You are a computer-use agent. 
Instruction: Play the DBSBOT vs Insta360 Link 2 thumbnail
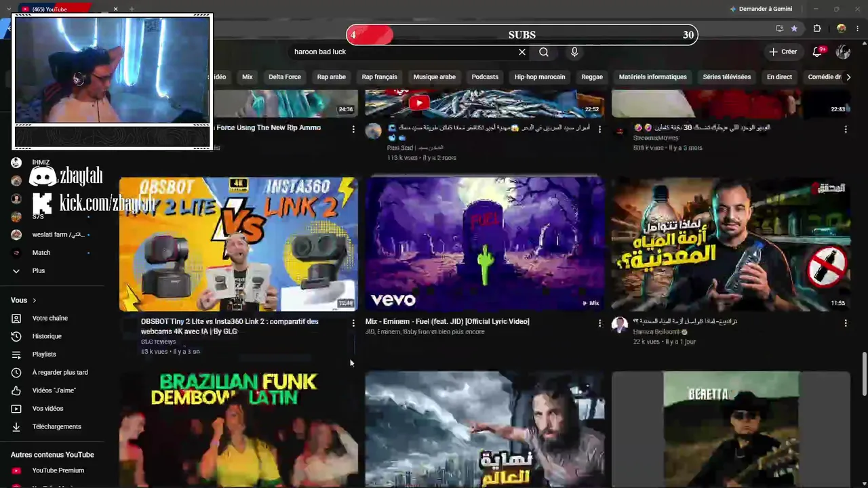(x=239, y=244)
